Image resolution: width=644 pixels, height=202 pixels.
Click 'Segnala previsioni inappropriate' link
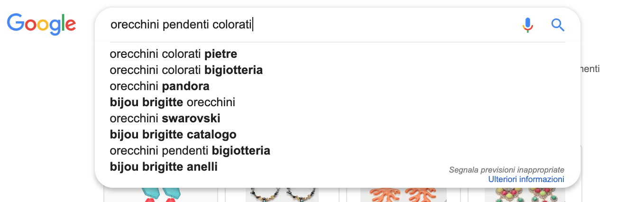[x=506, y=170]
